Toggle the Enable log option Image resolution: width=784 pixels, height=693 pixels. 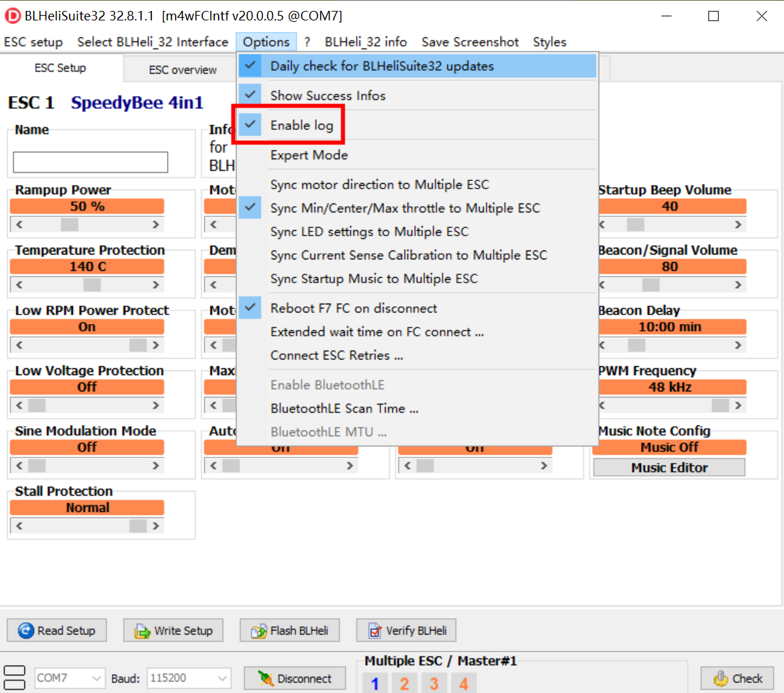417,125
